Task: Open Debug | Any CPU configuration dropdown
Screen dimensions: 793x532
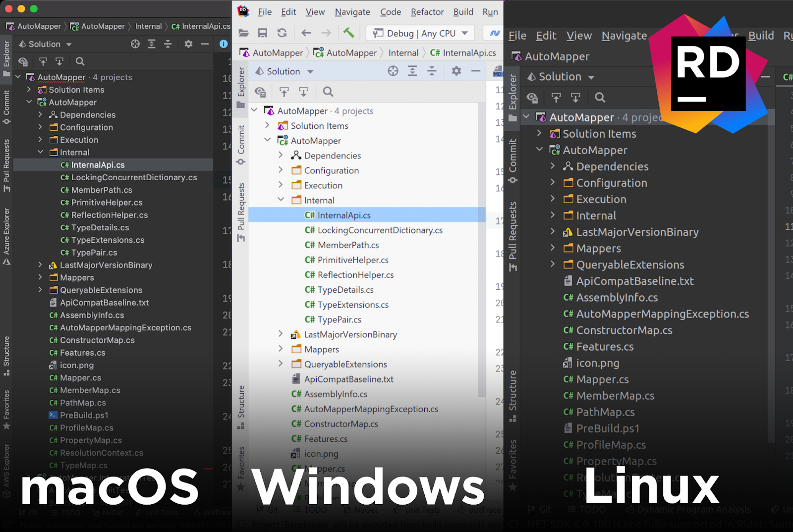Action: 420,33
